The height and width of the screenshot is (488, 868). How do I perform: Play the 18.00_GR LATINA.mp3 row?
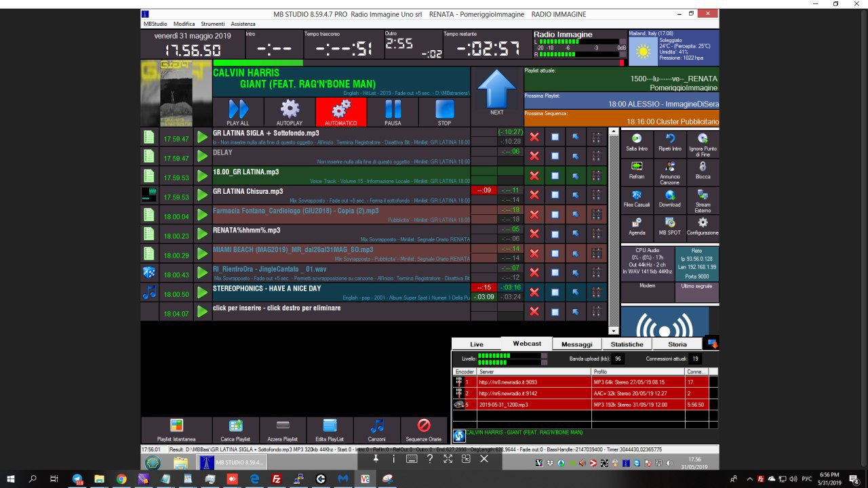(202, 176)
